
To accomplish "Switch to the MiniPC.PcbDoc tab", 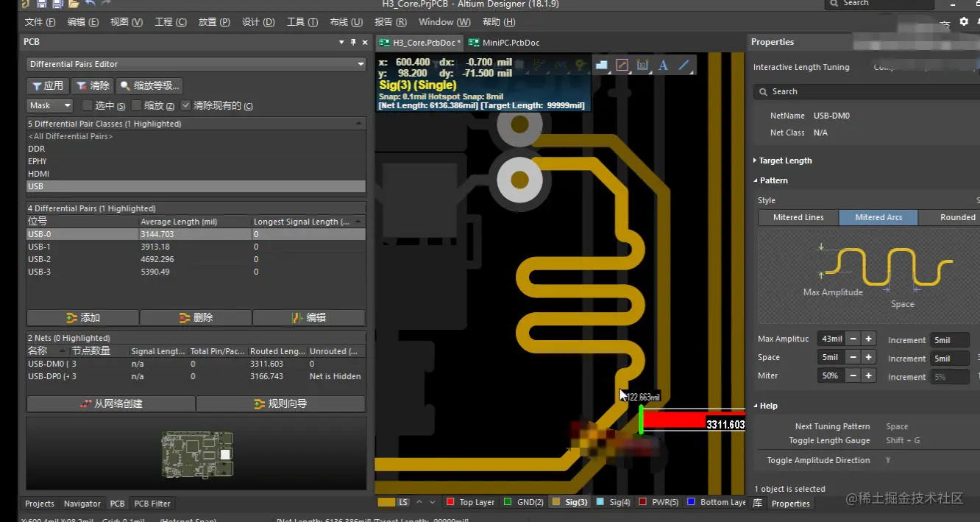I will pos(504,43).
